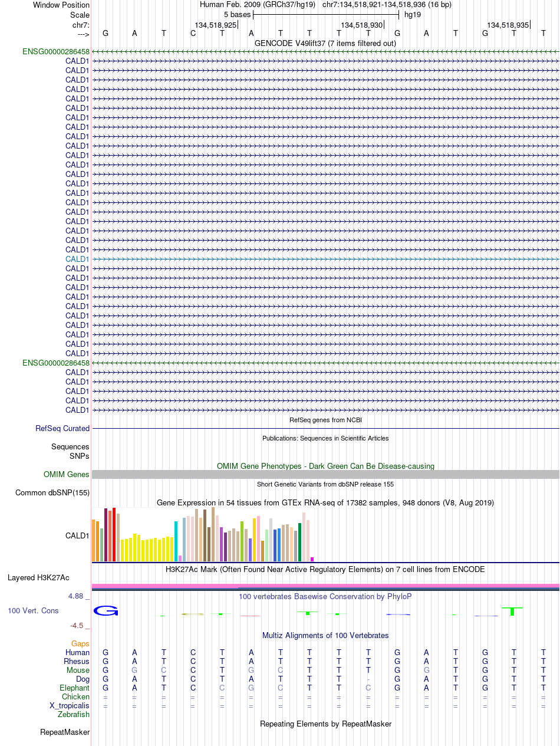Click the 134,518,925 ruler position
560x746 pixels.
tap(216, 25)
